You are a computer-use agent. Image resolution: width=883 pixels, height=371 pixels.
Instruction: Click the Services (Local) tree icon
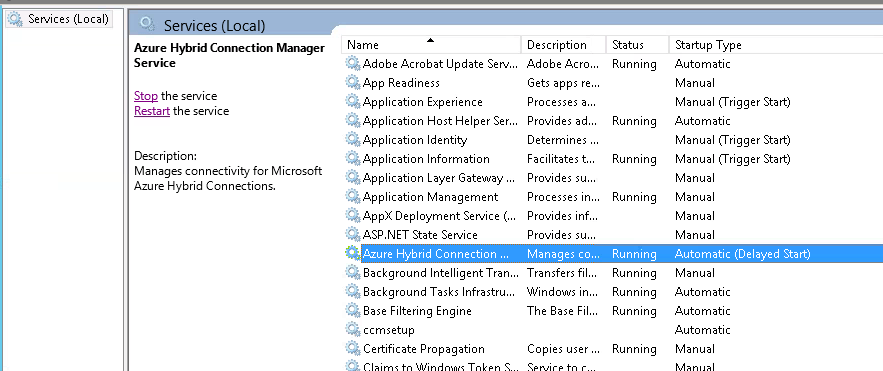pyautogui.click(x=15, y=19)
